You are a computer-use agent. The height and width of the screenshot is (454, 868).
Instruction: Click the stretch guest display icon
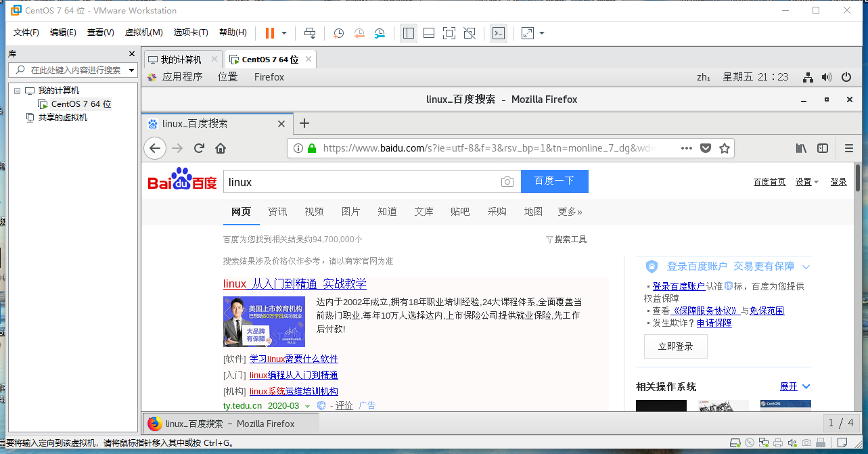click(x=528, y=33)
